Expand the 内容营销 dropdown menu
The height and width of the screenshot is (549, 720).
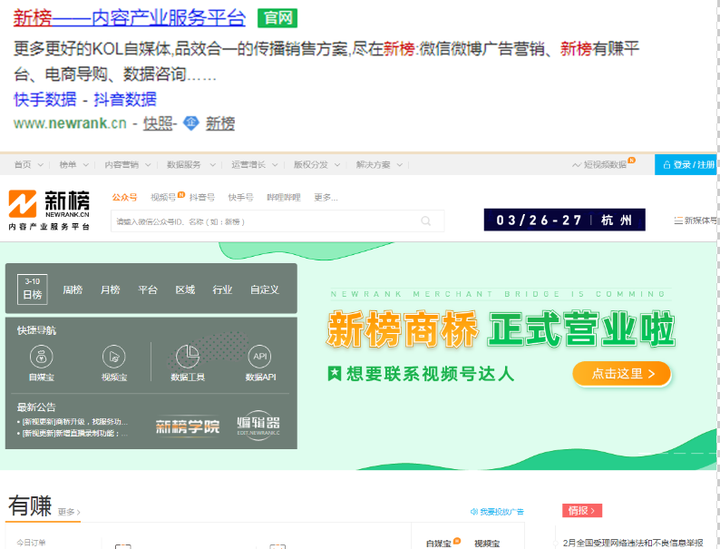pyautogui.click(x=127, y=164)
